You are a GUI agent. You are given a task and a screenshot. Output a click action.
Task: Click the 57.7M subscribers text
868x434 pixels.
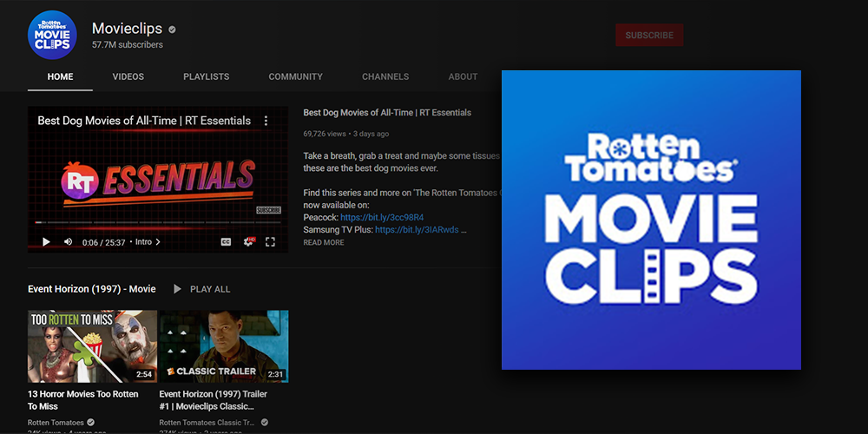click(x=128, y=45)
